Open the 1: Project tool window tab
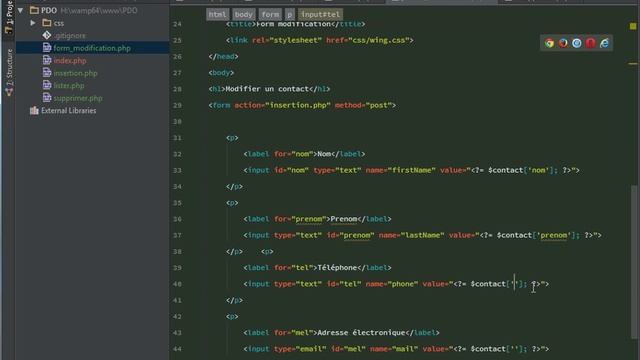This screenshot has height=360, width=640. tap(9, 18)
